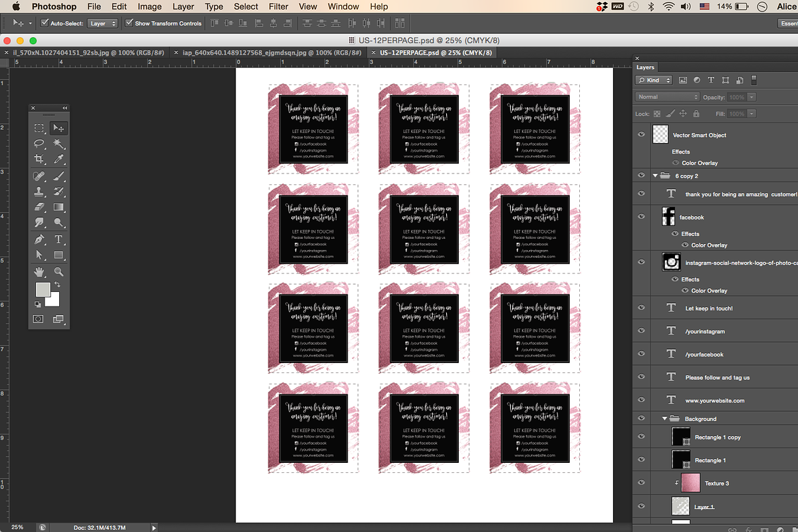Uncheck Show Transform Controls
The height and width of the screenshot is (532, 798).
click(129, 23)
